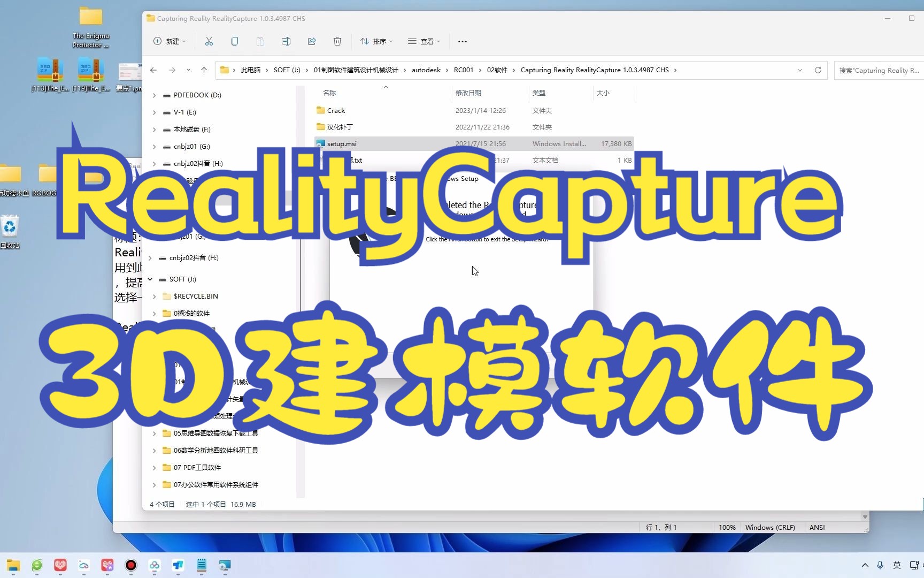Click the Rename icon in Explorer toolbar
This screenshot has height=578, width=924.
tap(286, 41)
